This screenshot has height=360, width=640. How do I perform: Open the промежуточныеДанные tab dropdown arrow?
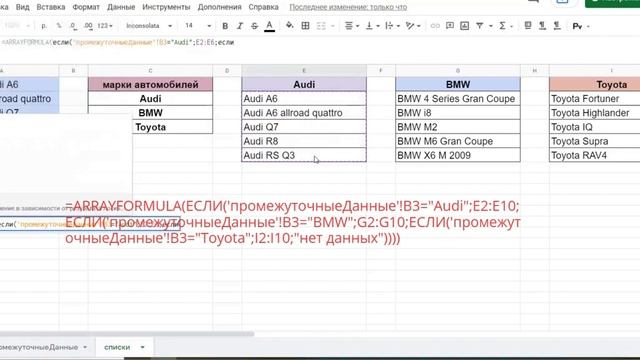click(85, 347)
